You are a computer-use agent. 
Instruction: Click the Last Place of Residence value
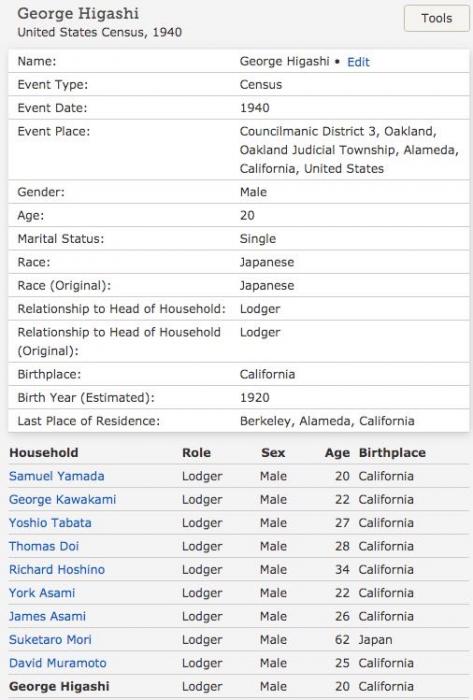(327, 421)
